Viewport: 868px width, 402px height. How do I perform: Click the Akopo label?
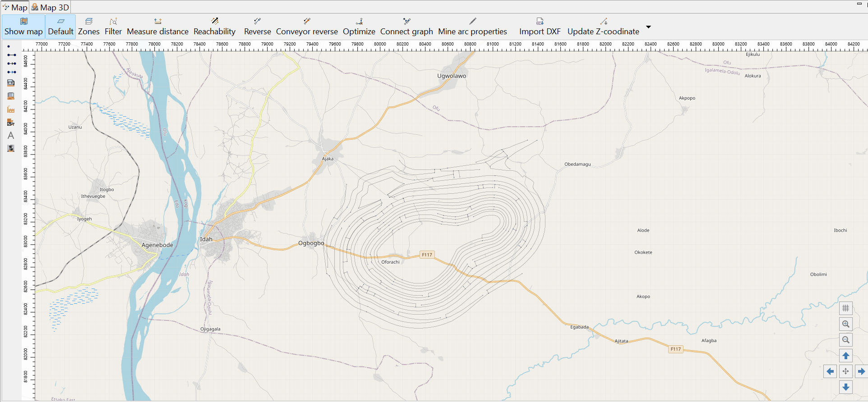tap(643, 297)
